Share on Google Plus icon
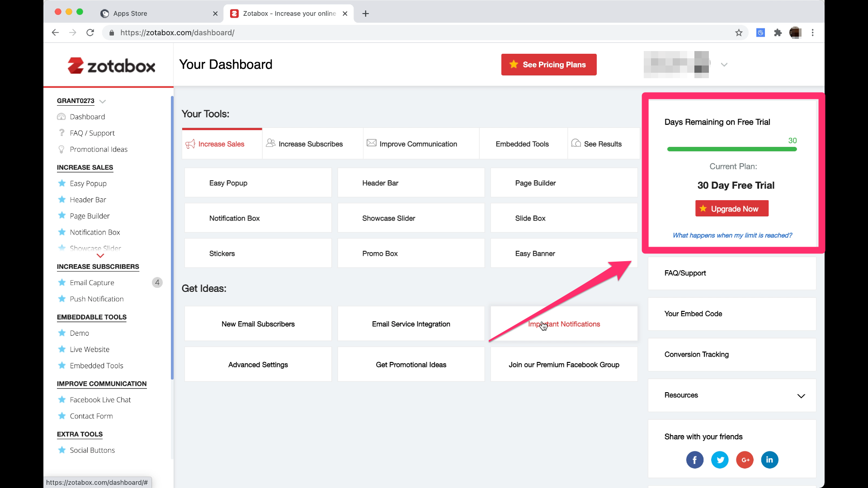Viewport: 868px width, 488px height. [x=745, y=460]
